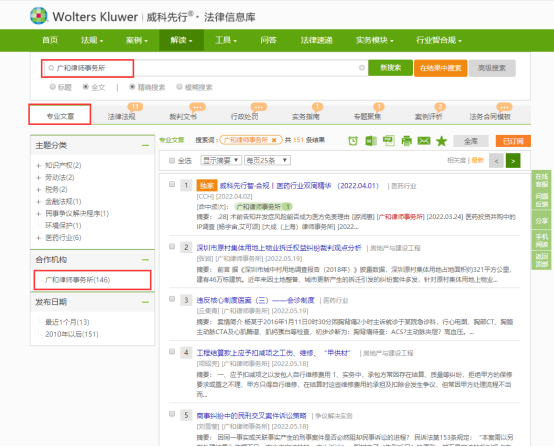Filter by 最近1个月(13)

tap(67, 322)
